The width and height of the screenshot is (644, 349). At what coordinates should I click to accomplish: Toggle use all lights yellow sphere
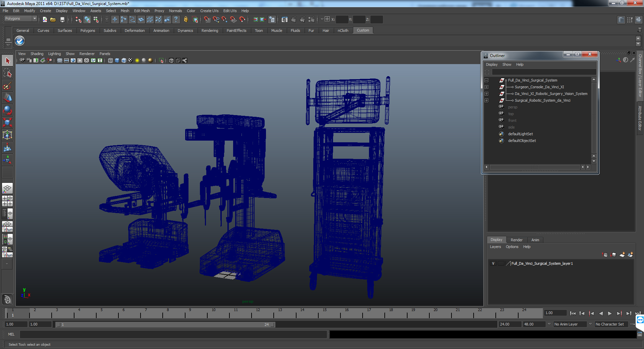point(137,60)
